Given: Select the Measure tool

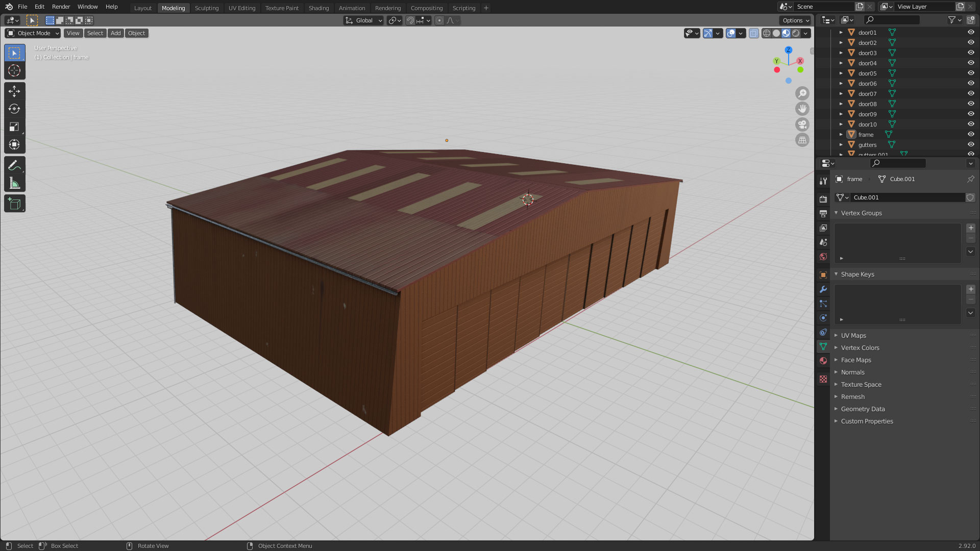Looking at the screenshot, I should click(14, 183).
